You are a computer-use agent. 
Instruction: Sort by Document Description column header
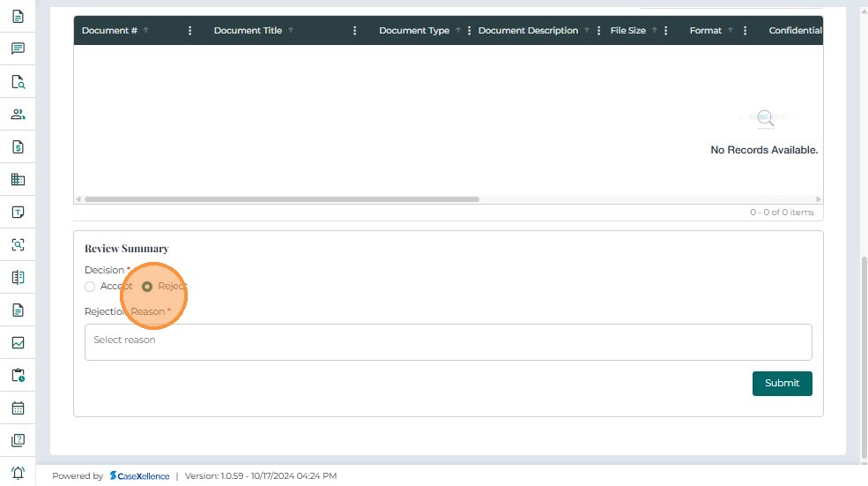tap(528, 31)
